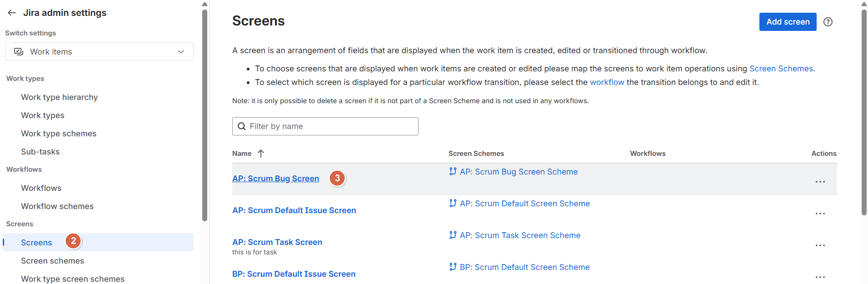Viewport: 868px width, 284px height.
Task: Click the search magnifier in filter box
Action: (242, 126)
